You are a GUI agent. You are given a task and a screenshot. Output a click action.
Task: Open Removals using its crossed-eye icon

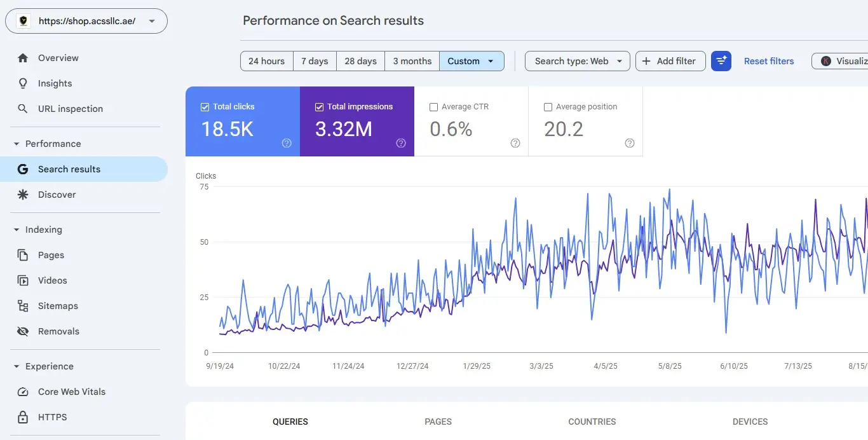coord(23,331)
